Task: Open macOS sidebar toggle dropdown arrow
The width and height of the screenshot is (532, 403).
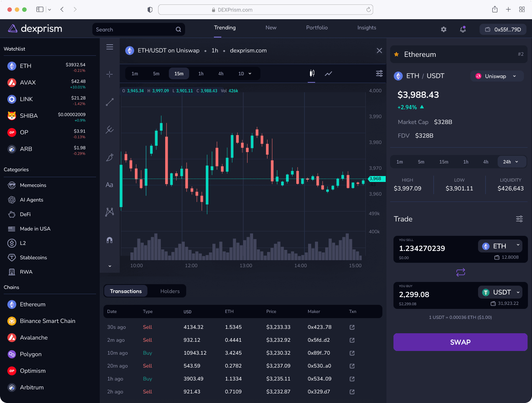Action: click(x=50, y=10)
